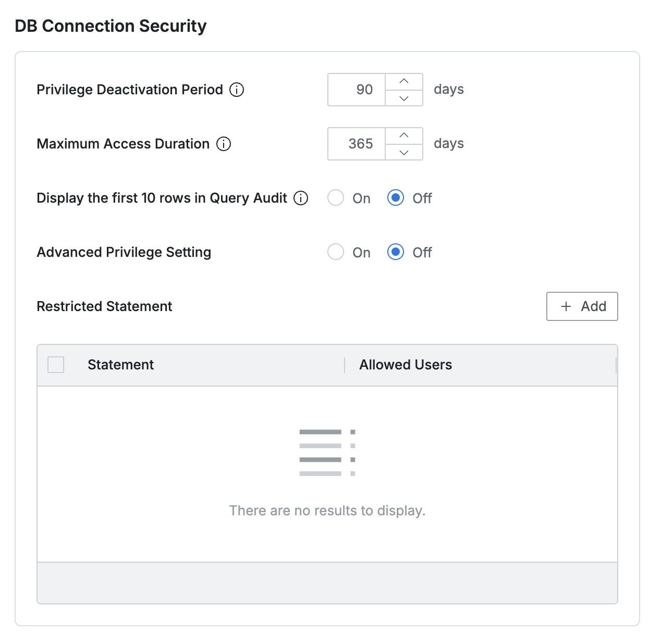
Task: Click info icon next to Privilege Deactivation Period
Action: [x=237, y=90]
